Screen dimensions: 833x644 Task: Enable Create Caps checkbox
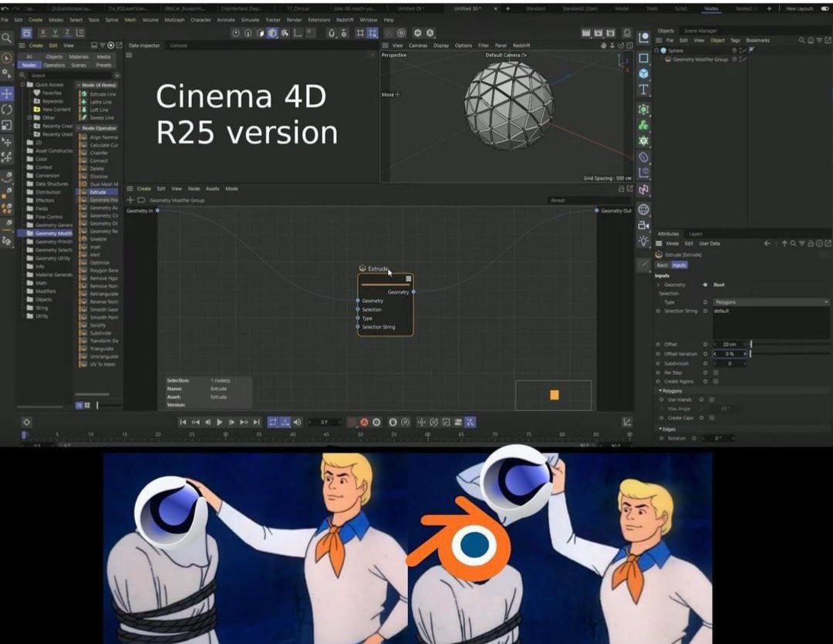click(x=712, y=418)
